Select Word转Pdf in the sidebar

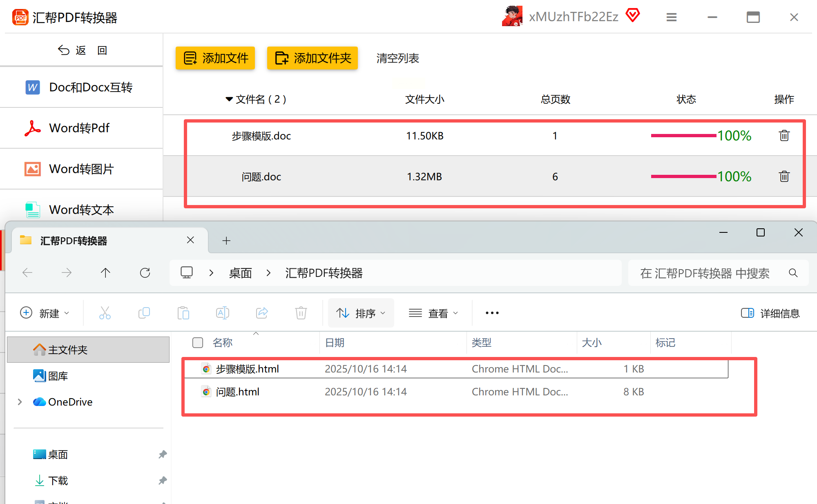(x=80, y=128)
